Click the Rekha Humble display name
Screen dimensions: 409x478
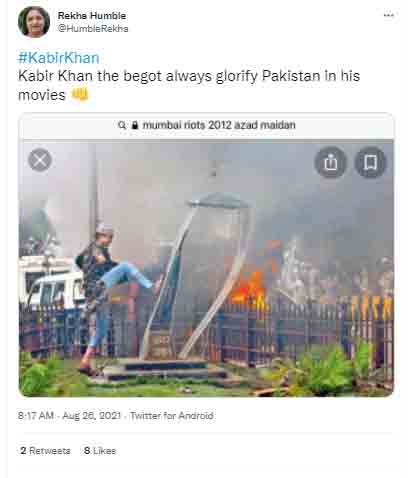pyautogui.click(x=92, y=16)
